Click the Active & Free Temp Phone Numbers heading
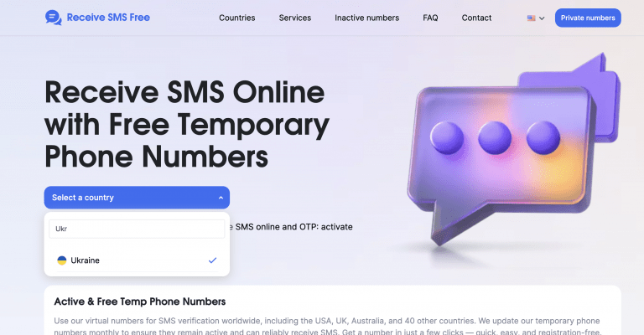Screen dimensions: 644x335 pyautogui.click(x=140, y=301)
